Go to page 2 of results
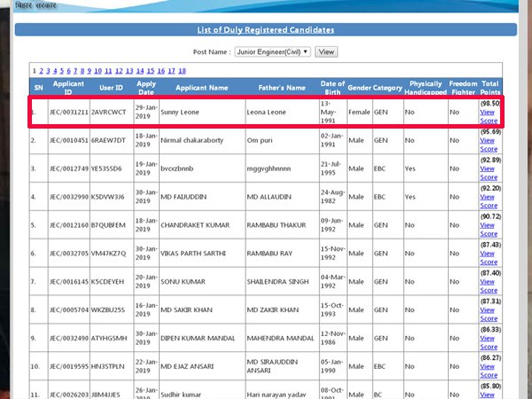532x399 pixels. pos(42,70)
